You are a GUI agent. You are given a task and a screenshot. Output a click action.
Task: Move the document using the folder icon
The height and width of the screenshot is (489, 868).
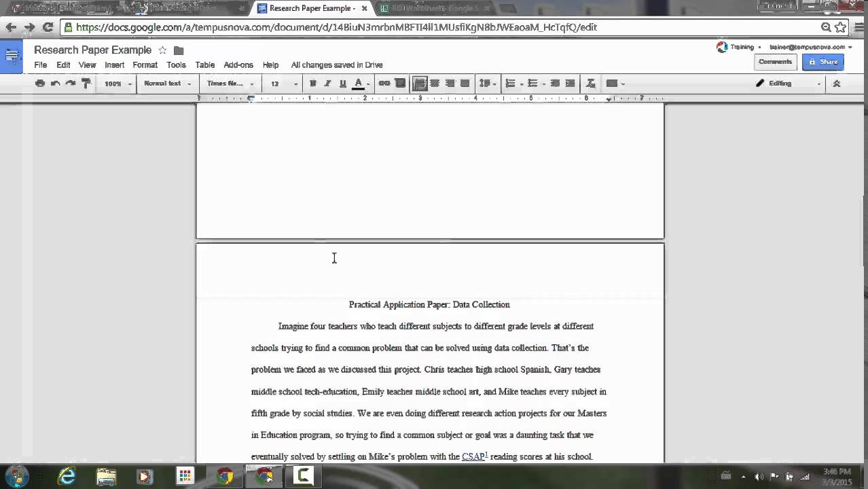click(x=179, y=50)
